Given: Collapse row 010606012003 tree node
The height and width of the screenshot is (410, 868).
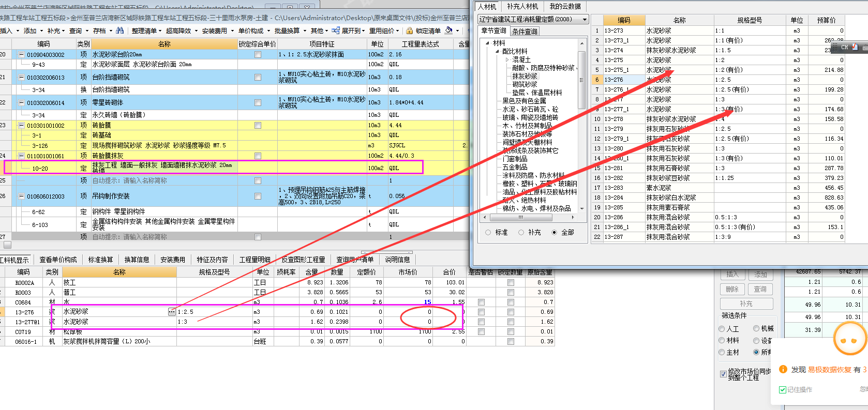Looking at the screenshot, I should pyautogui.click(x=22, y=196).
